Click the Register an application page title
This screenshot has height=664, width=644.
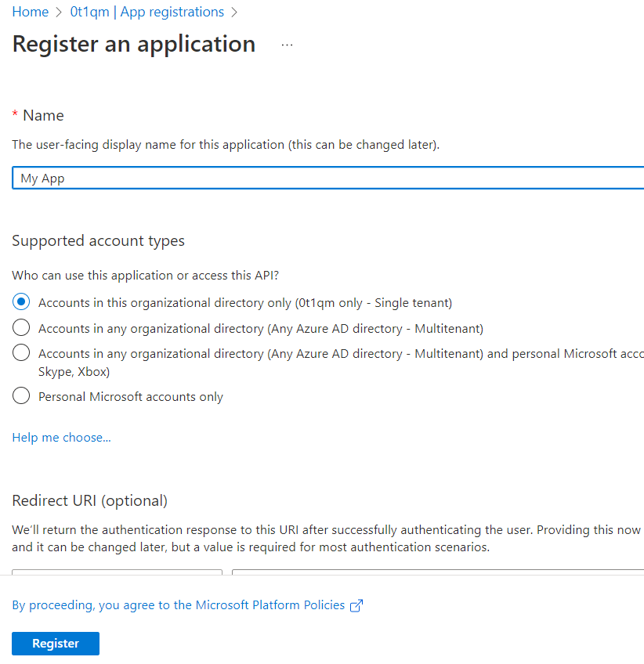pos(134,44)
